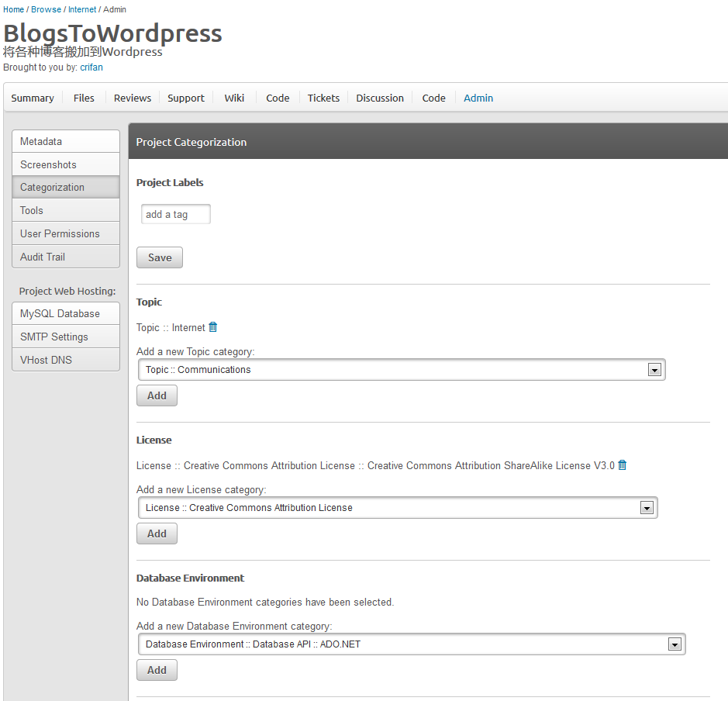This screenshot has width=728, height=701.
Task: Click the 'Add a new License category:' label
Action: click(202, 489)
